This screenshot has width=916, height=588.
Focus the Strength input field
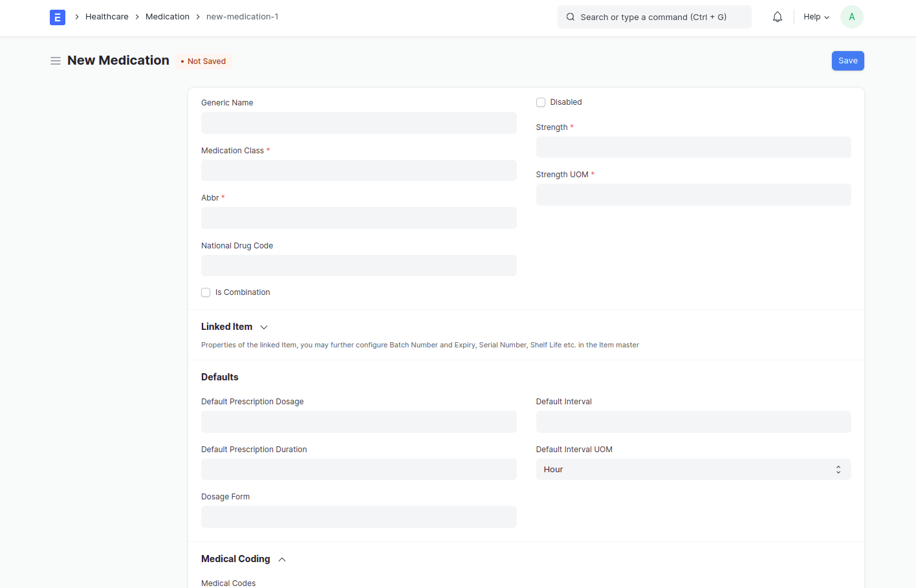693,147
